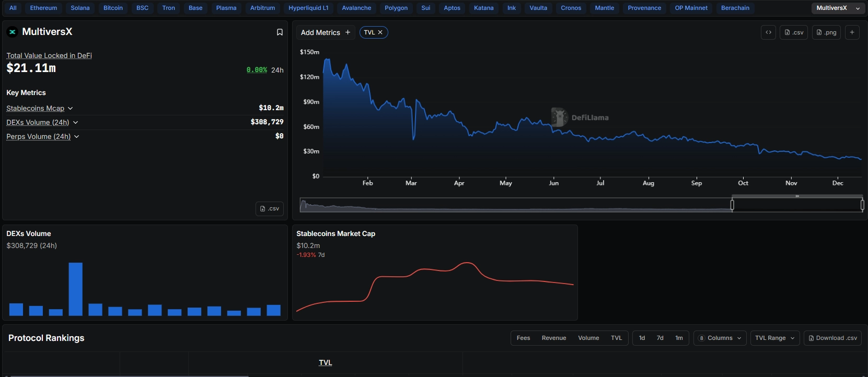
Task: Switch to the Ethereum chain tab
Action: pos(43,8)
